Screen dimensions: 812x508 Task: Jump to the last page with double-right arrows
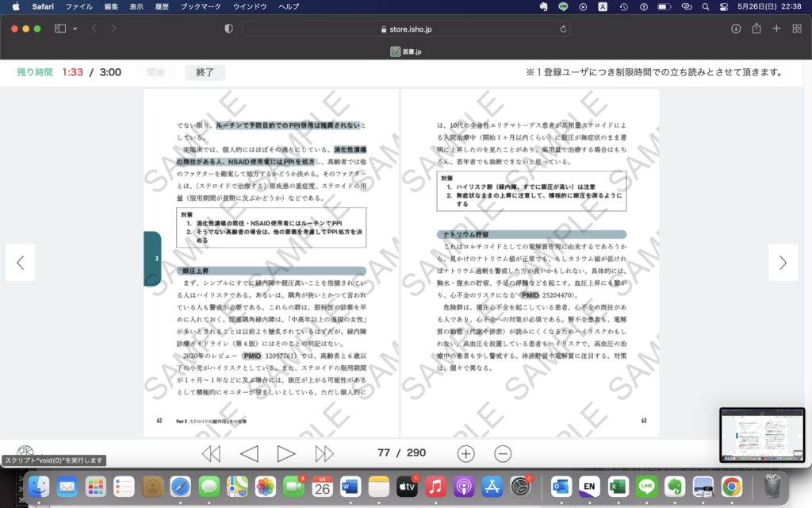click(x=324, y=453)
